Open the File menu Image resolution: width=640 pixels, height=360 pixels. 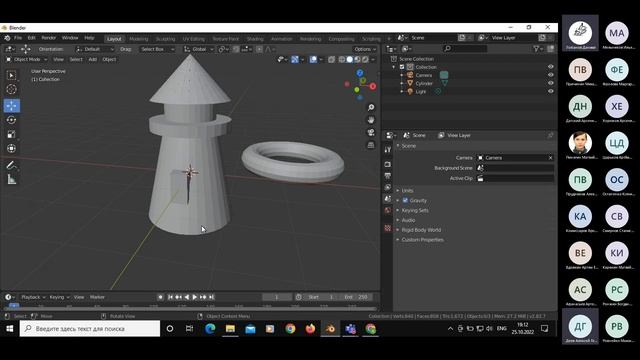coord(18,38)
